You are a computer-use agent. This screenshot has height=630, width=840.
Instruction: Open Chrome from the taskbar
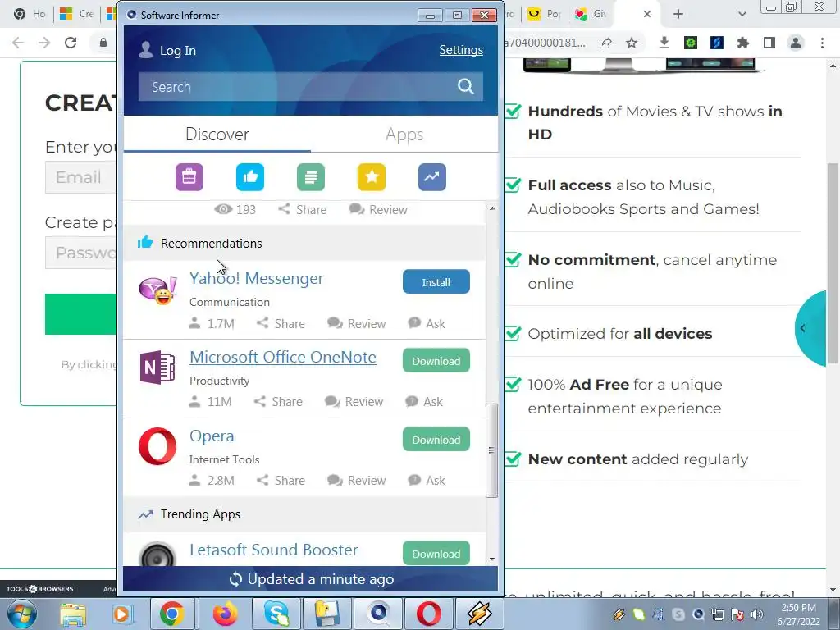coord(171,614)
